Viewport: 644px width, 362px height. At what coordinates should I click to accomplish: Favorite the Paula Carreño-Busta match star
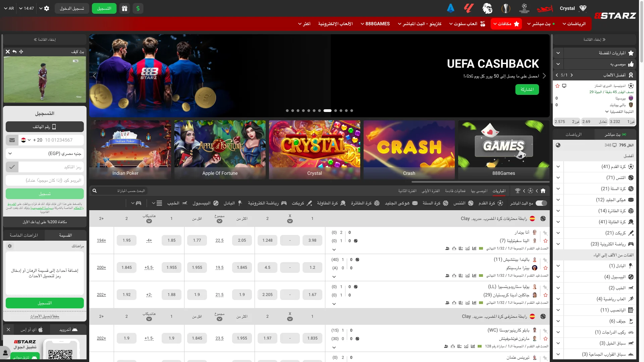pyautogui.click(x=545, y=339)
